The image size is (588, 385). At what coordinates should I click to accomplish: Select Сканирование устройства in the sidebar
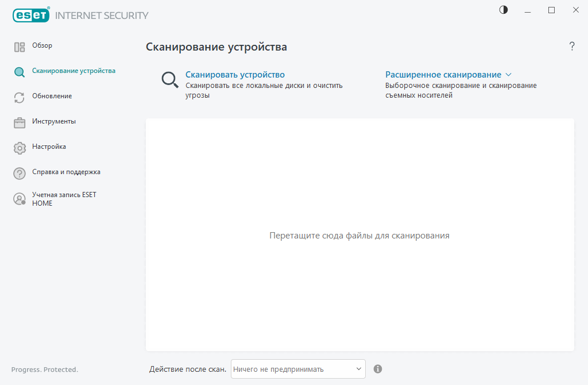pyautogui.click(x=73, y=71)
